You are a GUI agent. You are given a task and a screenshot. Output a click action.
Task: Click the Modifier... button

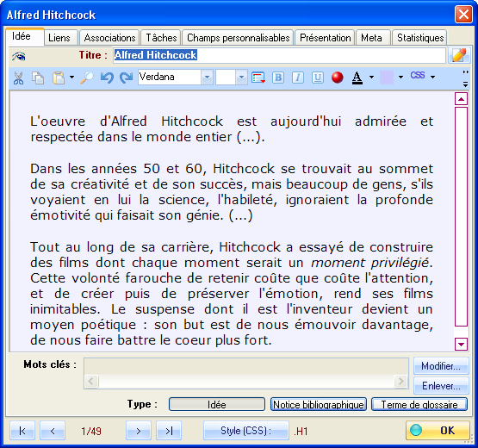tap(441, 366)
